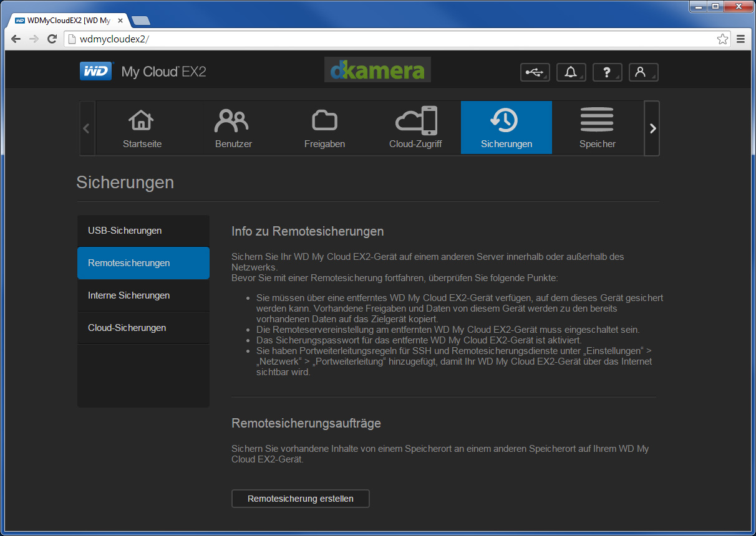Click the browser forward arrow
Viewport: 756px width, 536px height.
click(x=34, y=39)
